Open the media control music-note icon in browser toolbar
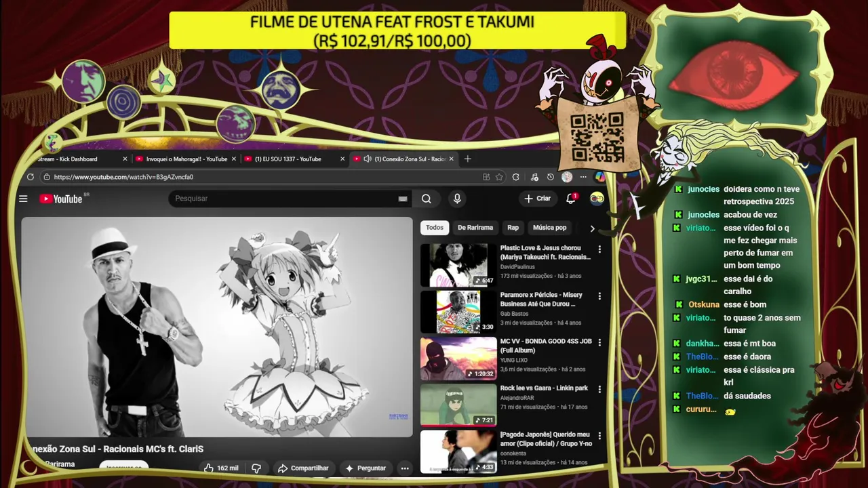Image resolution: width=868 pixels, height=488 pixels. 534,177
